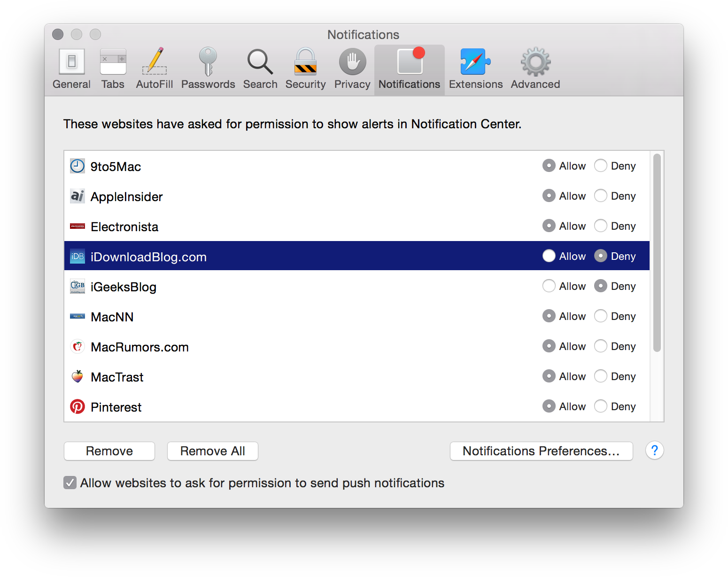Select the Deny radio for iGeeksBlog
Viewport: 728px width, 577px height.
[x=601, y=286]
